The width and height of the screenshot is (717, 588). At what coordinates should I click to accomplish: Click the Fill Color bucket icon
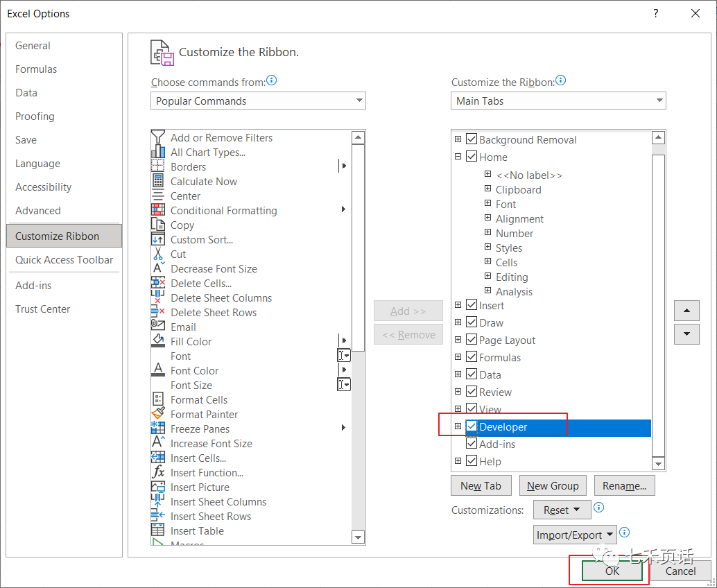(x=158, y=341)
